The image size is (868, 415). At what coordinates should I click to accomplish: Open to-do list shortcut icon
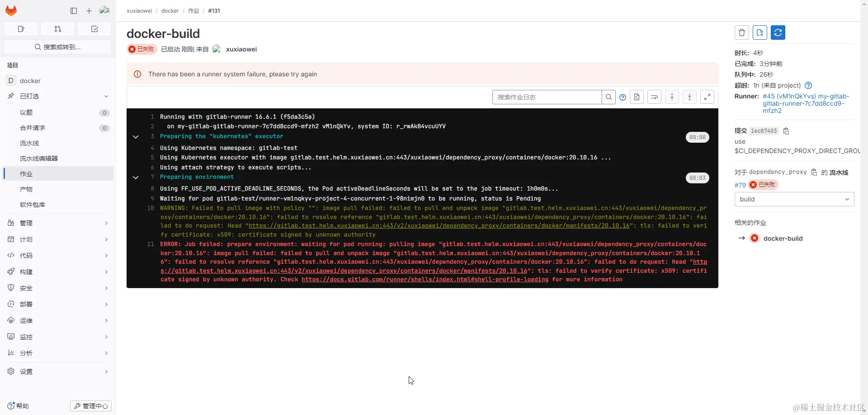(x=94, y=29)
